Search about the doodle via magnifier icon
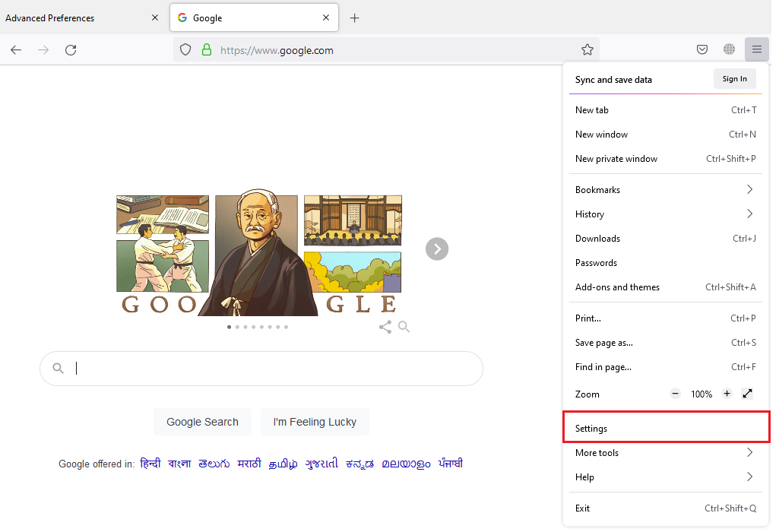Viewport: 779px width, 532px height. point(404,327)
